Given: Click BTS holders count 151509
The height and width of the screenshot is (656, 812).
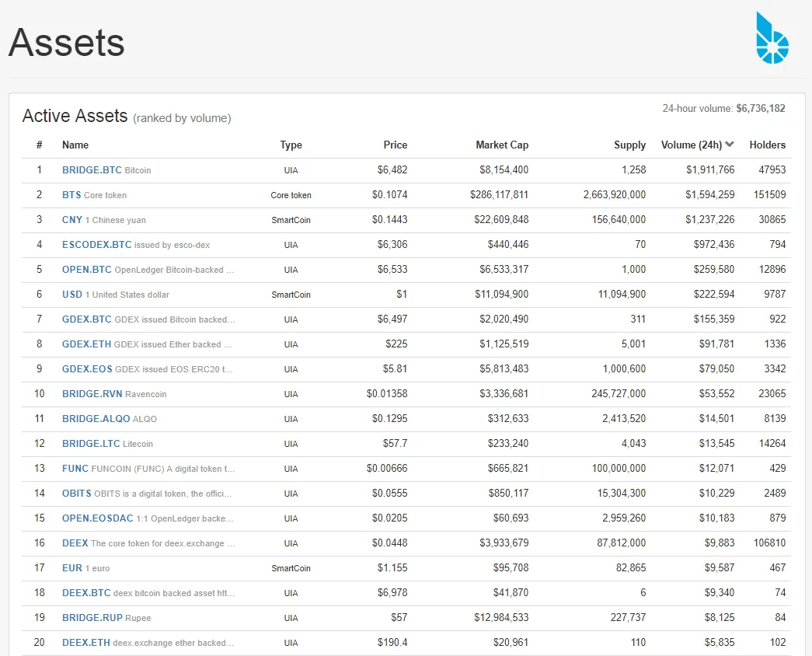Looking at the screenshot, I should [769, 195].
